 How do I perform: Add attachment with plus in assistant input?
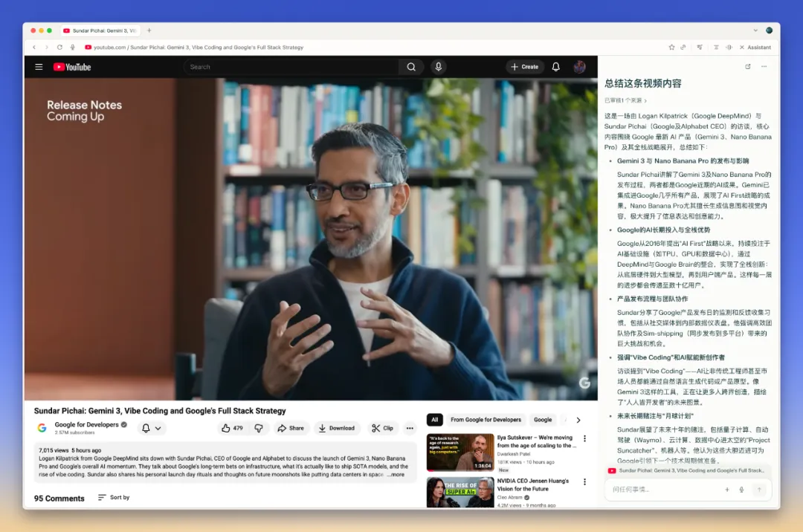(x=726, y=490)
